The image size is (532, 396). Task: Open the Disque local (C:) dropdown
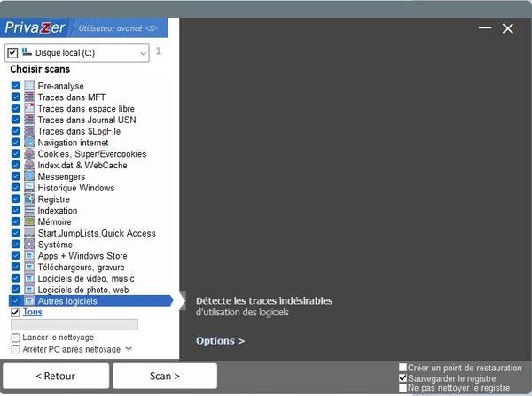click(x=143, y=53)
